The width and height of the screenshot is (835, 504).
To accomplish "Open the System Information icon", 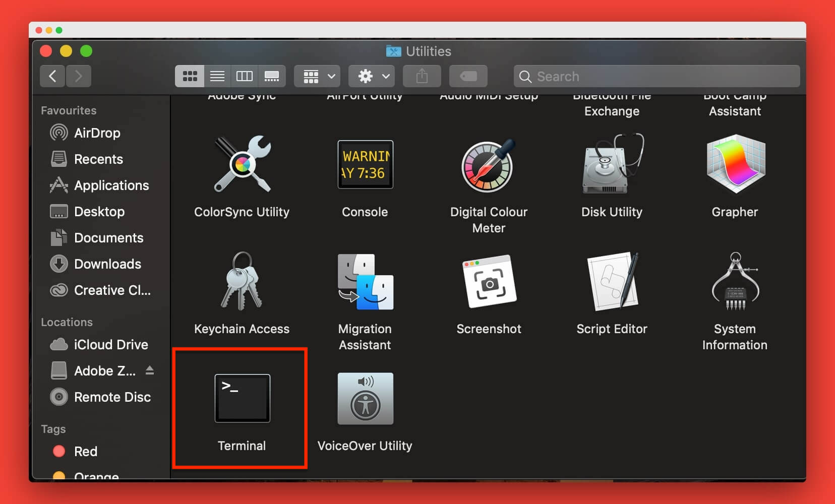I will pos(735,281).
